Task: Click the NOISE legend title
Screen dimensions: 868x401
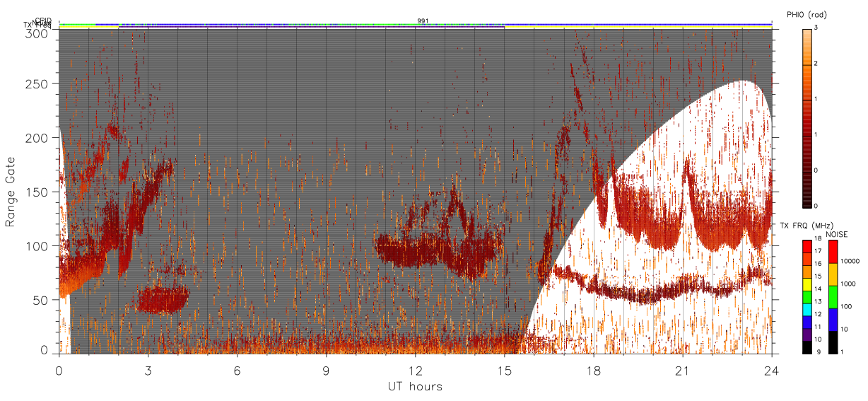Action: click(837, 234)
